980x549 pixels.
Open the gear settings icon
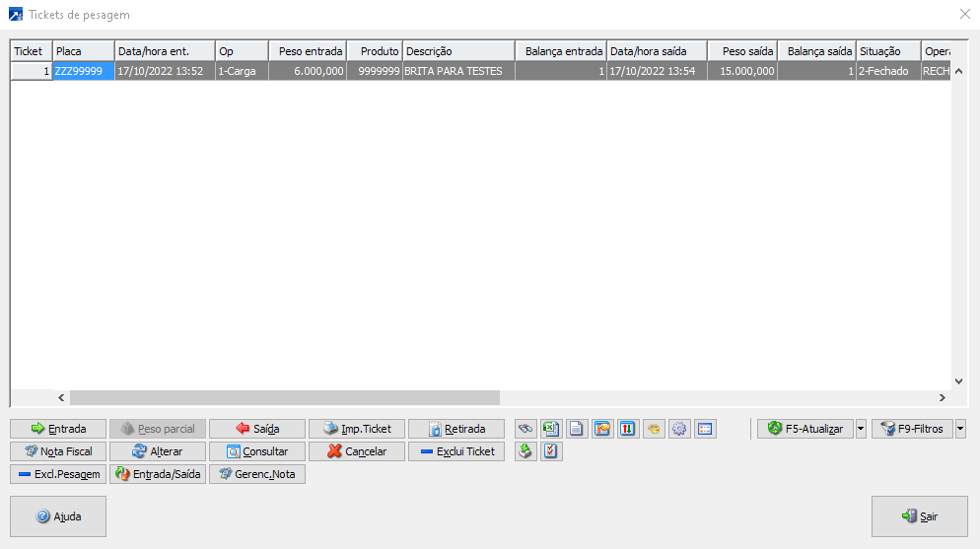point(679,429)
